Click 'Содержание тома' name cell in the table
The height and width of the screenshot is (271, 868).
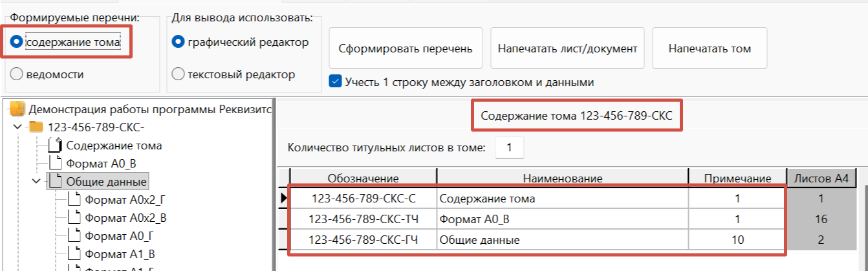563,199
